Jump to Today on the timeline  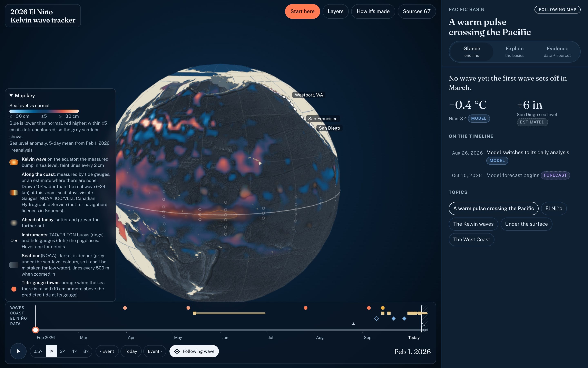pyautogui.click(x=131, y=351)
